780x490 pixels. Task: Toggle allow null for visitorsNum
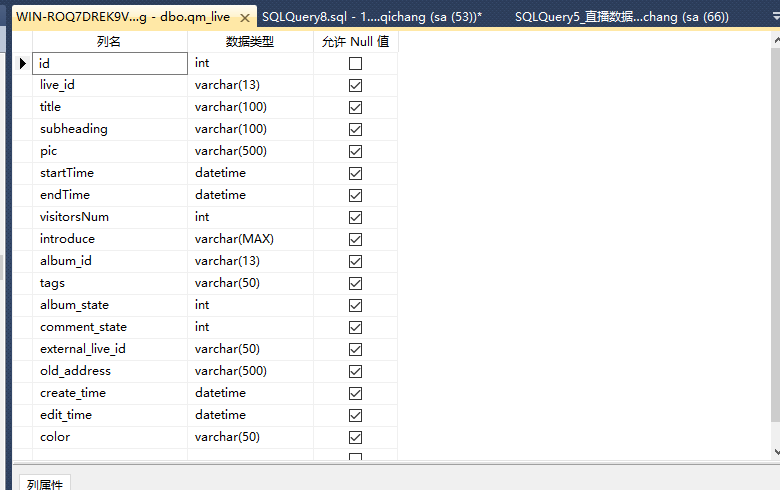click(355, 217)
